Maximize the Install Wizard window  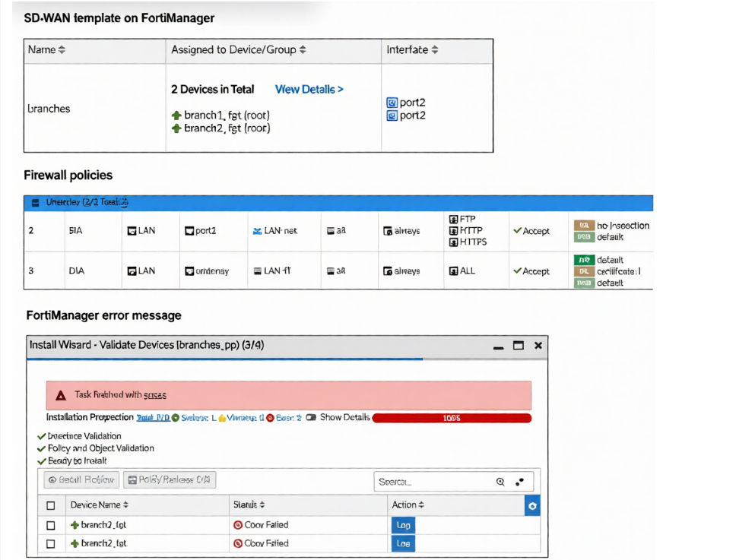coord(519,346)
